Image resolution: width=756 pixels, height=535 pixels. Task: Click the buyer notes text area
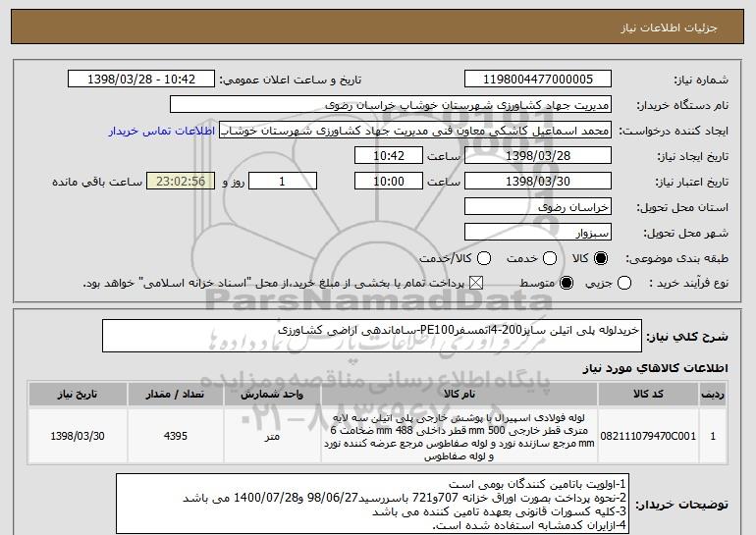(373, 504)
